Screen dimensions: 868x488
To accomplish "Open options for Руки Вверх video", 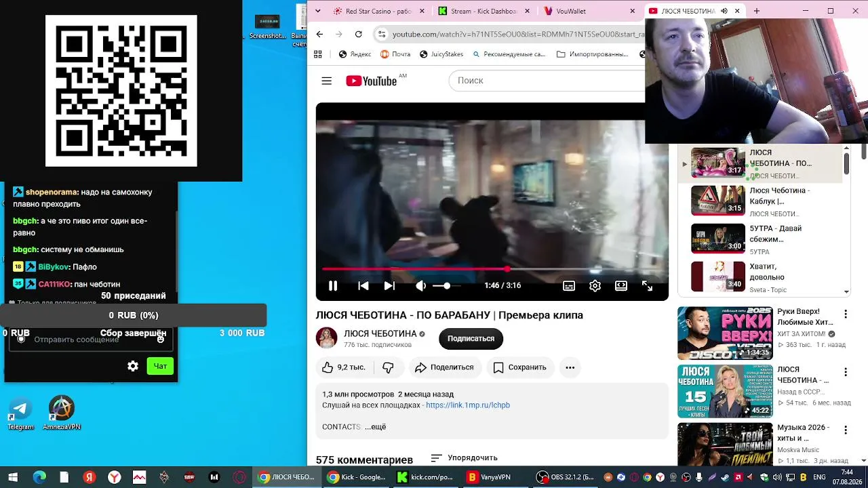I will pyautogui.click(x=846, y=314).
